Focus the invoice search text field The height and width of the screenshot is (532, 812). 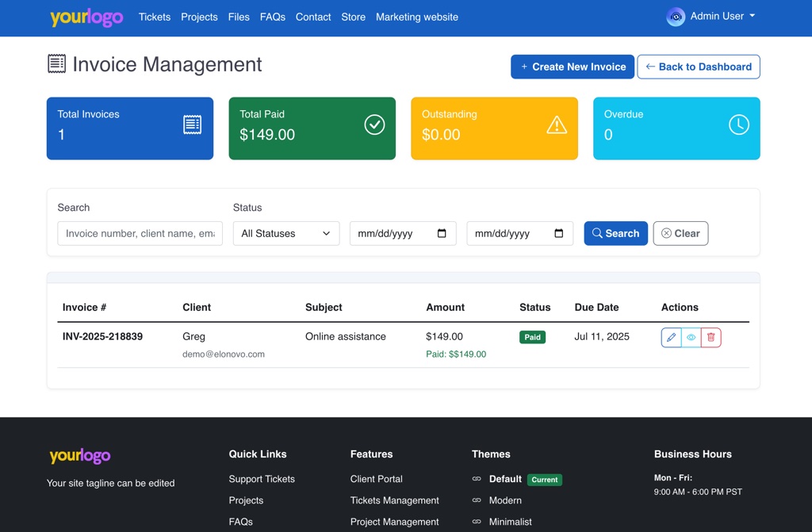coord(140,233)
